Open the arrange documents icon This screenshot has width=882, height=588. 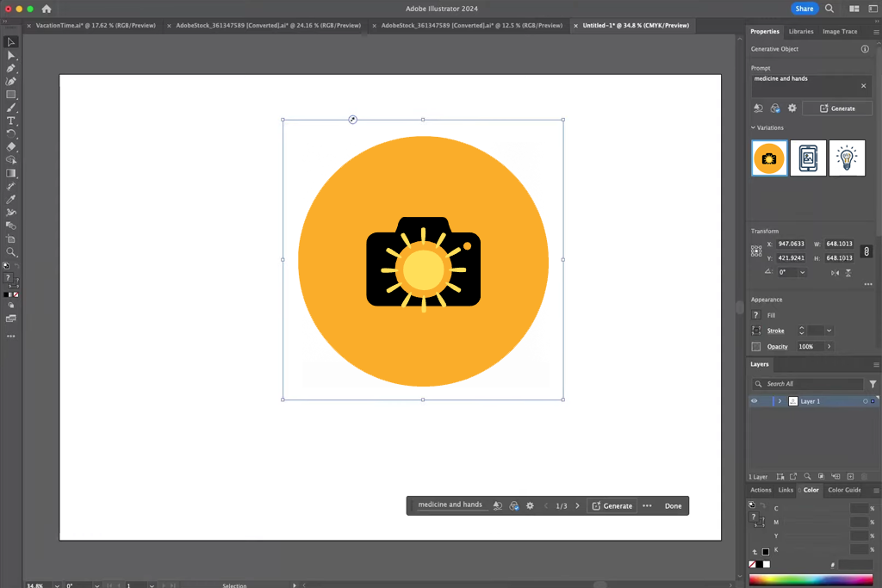pyautogui.click(x=854, y=9)
